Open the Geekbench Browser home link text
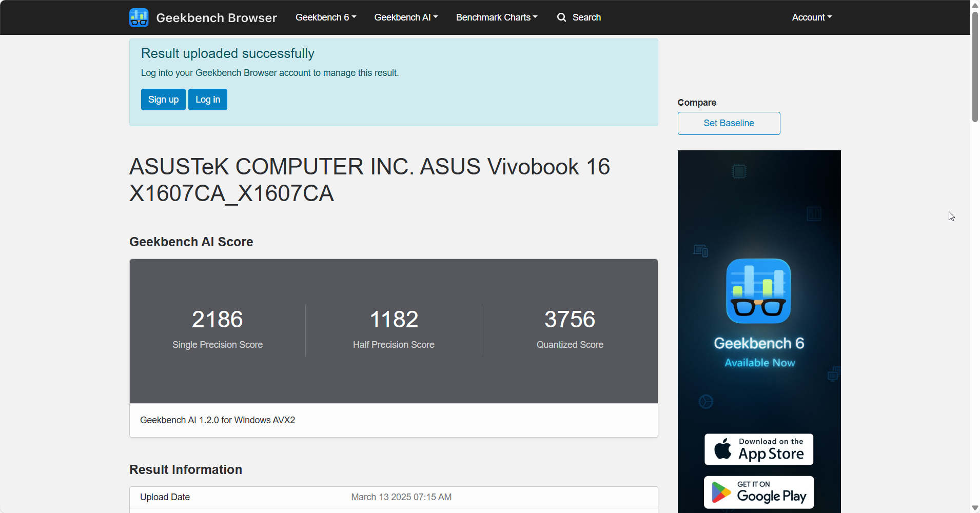This screenshot has height=513, width=980. [x=217, y=18]
